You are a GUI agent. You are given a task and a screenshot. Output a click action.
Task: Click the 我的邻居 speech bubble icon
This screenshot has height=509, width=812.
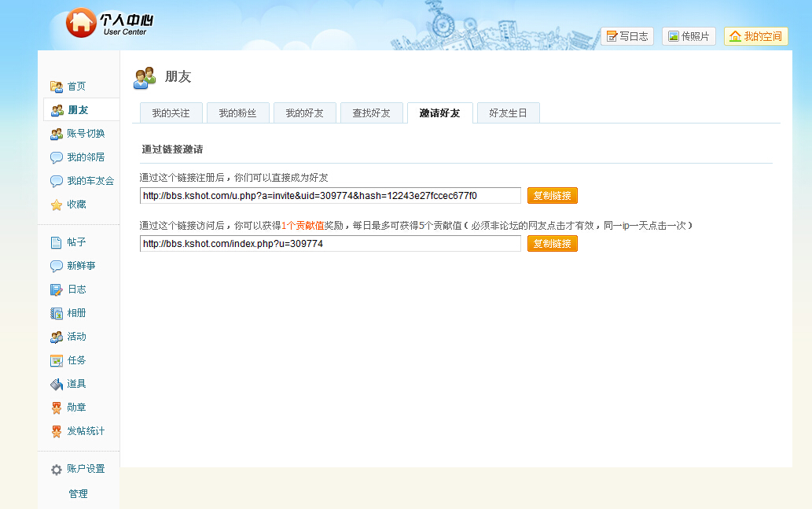pyautogui.click(x=56, y=157)
